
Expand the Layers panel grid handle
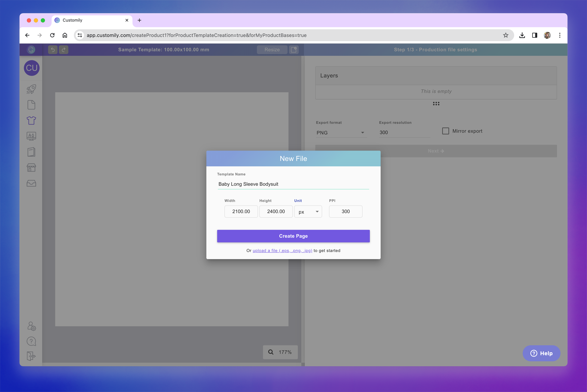click(x=436, y=104)
